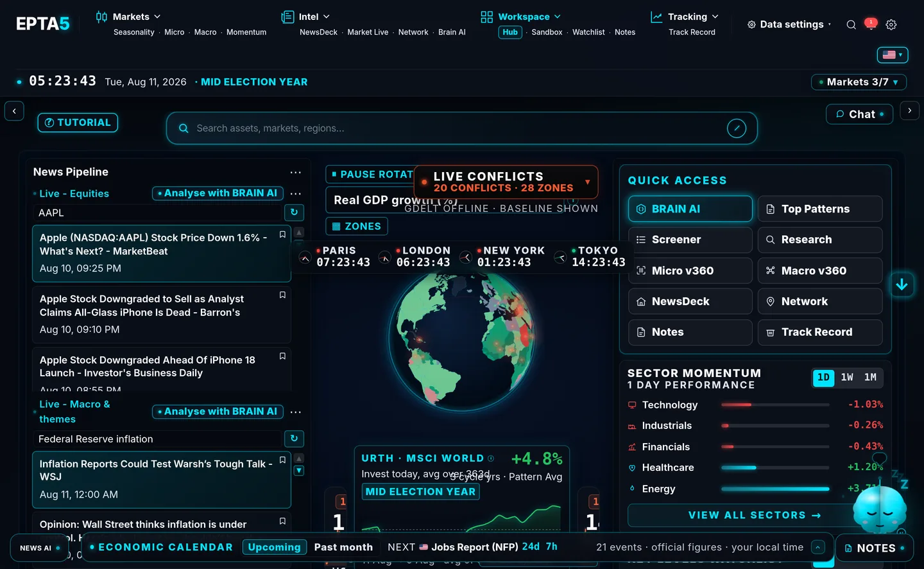Open the US flag region dropdown
Viewport: 924px width, 569px height.
pyautogui.click(x=893, y=55)
